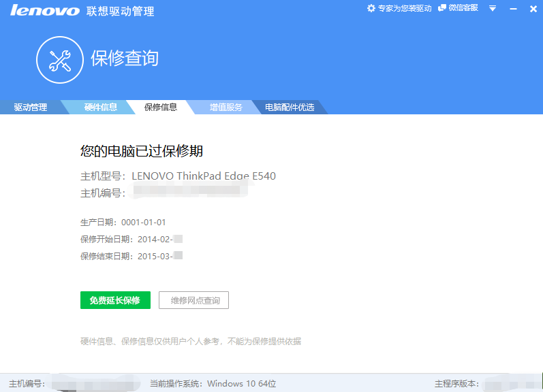Click the 维修网点查询 button

click(194, 300)
